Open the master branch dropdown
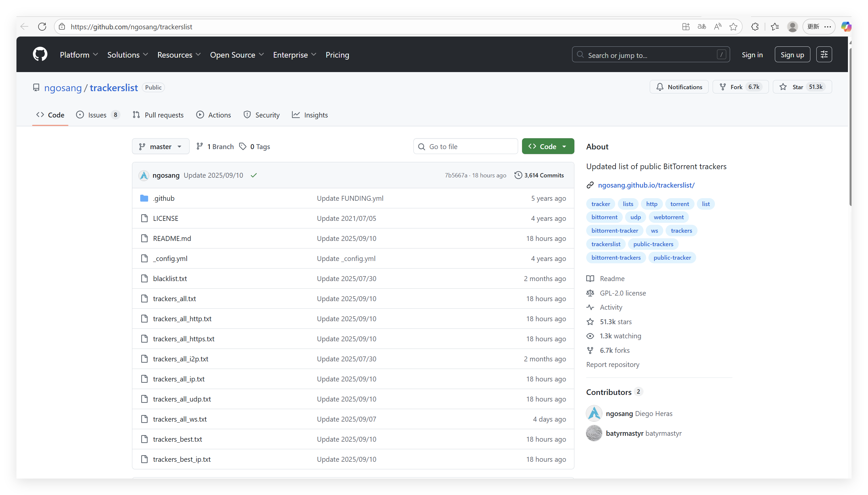The height and width of the screenshot is (495, 868). click(161, 146)
